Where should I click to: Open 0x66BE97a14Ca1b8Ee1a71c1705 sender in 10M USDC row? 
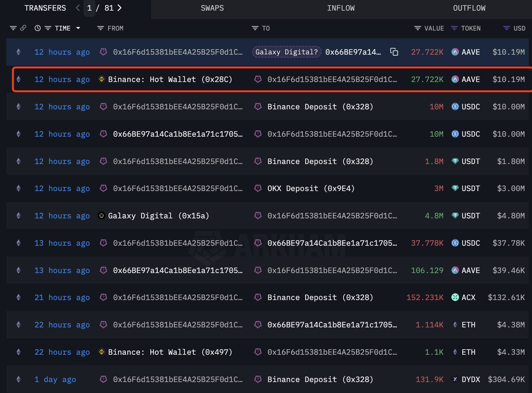pos(178,134)
